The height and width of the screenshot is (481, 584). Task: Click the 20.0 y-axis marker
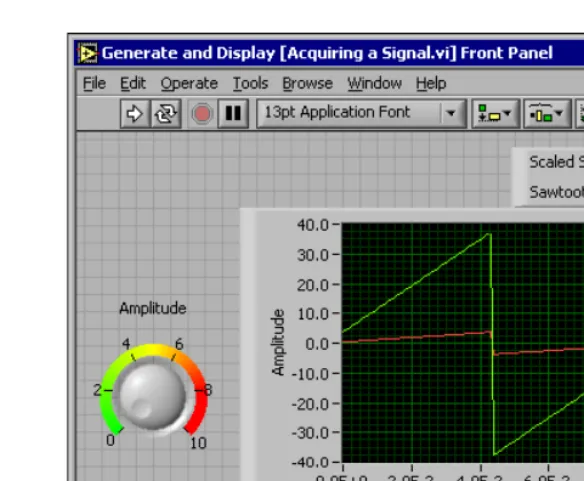click(x=313, y=285)
